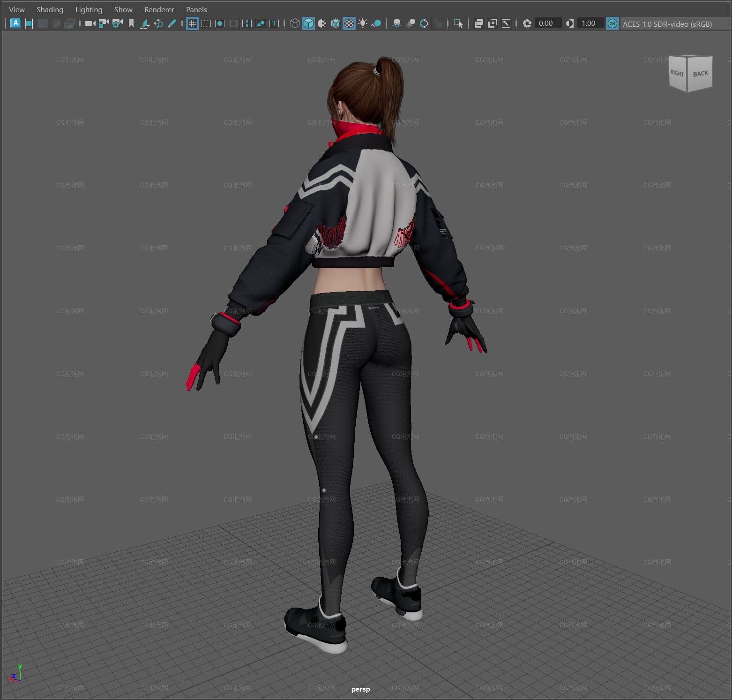
Task: Click the persp camera label
Action: click(x=360, y=689)
